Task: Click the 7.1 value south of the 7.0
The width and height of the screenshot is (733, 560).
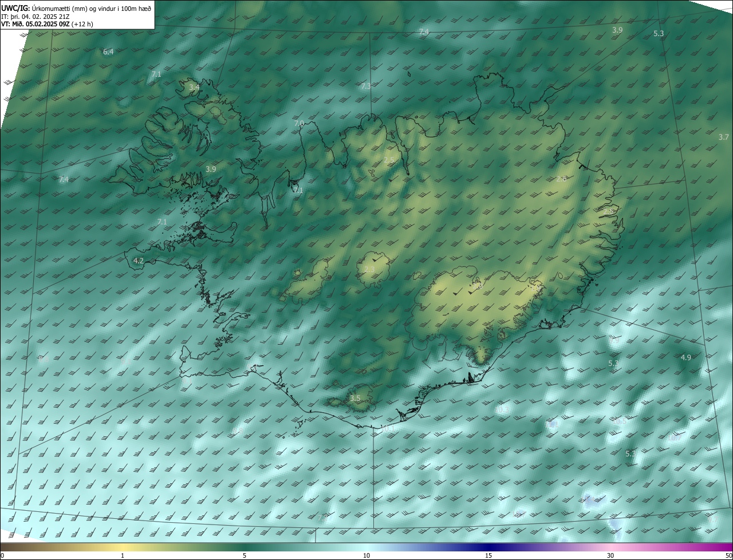Action: coord(298,191)
